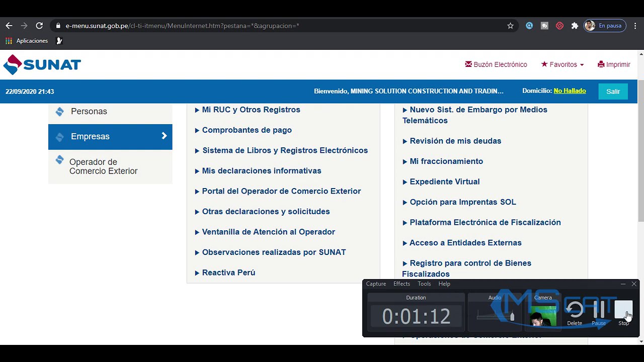Click the SUNAT logo
The width and height of the screenshot is (644, 362).
pyautogui.click(x=42, y=64)
